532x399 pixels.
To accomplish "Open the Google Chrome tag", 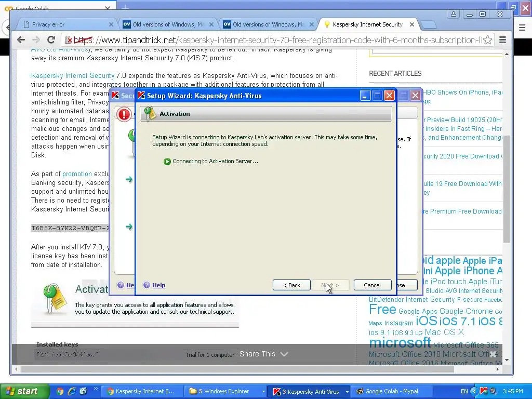I will (466, 311).
